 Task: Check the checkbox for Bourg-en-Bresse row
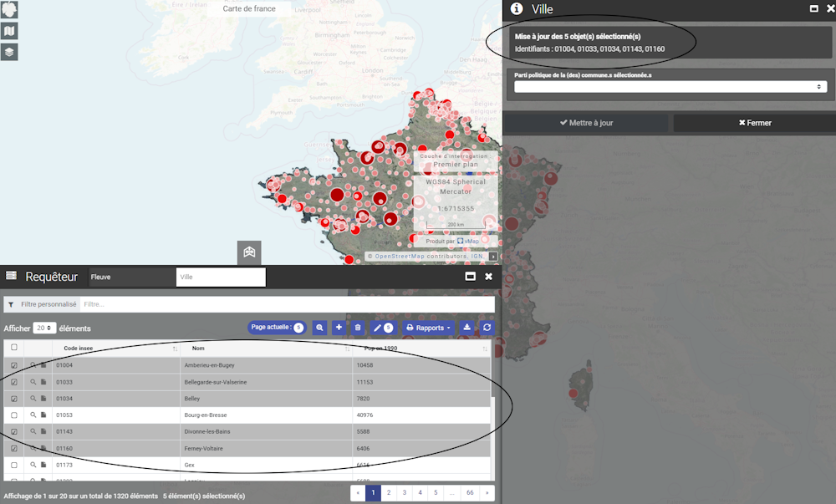pos(14,415)
